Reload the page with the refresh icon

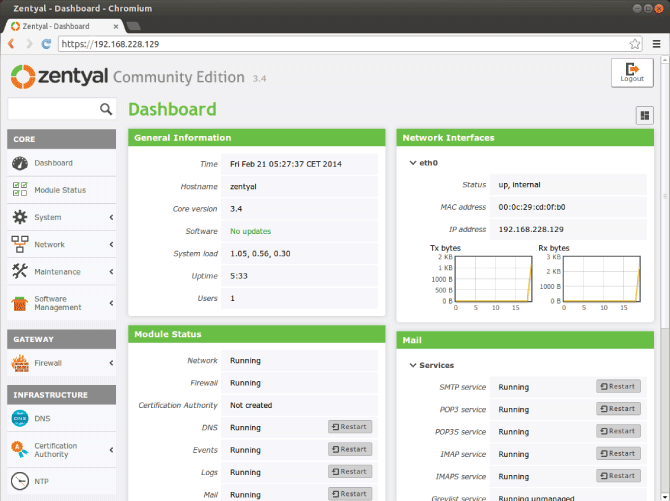pyautogui.click(x=46, y=44)
